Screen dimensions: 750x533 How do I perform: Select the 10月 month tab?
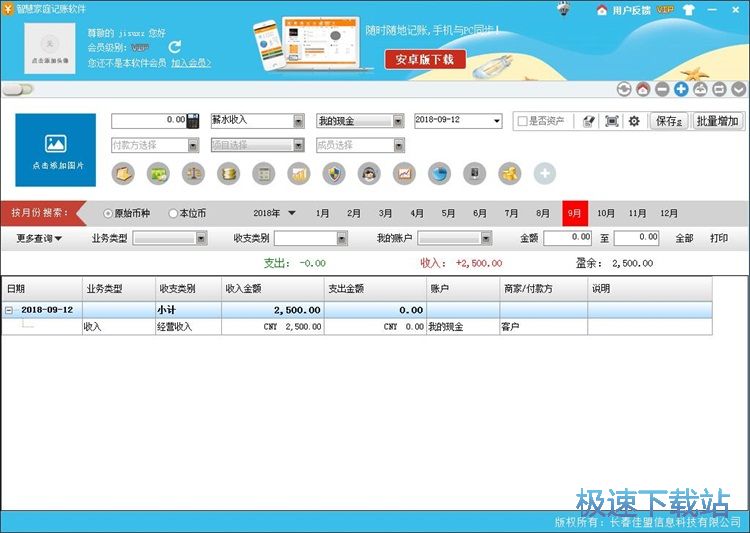pyautogui.click(x=606, y=213)
